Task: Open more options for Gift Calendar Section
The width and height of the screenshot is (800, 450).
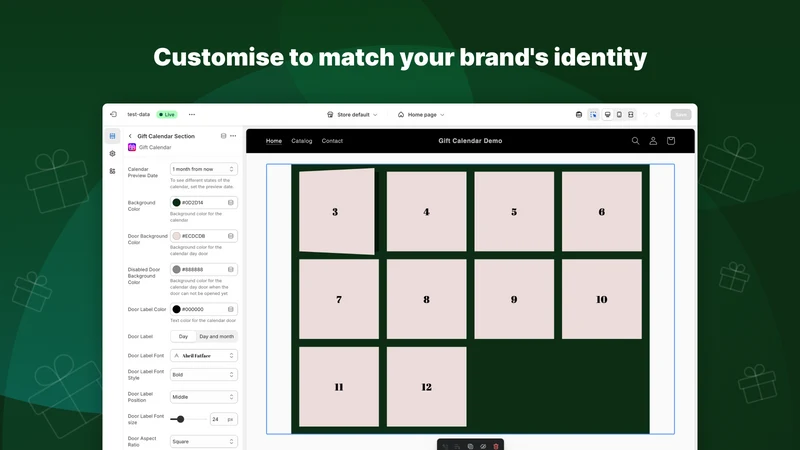Action: [x=233, y=136]
